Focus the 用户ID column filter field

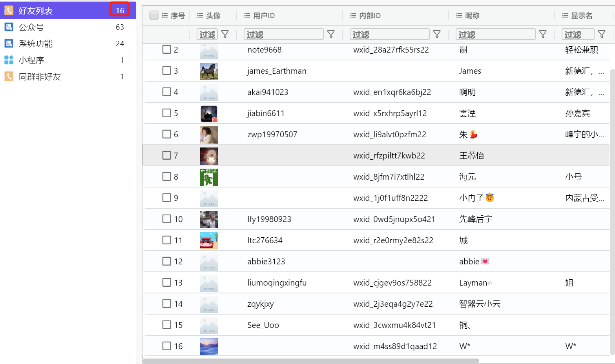[x=284, y=34]
